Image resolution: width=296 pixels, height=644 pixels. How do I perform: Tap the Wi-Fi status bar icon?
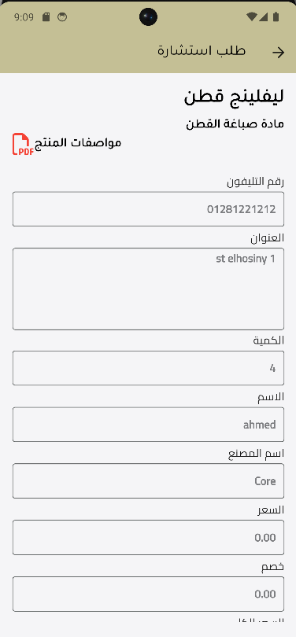pos(251,17)
